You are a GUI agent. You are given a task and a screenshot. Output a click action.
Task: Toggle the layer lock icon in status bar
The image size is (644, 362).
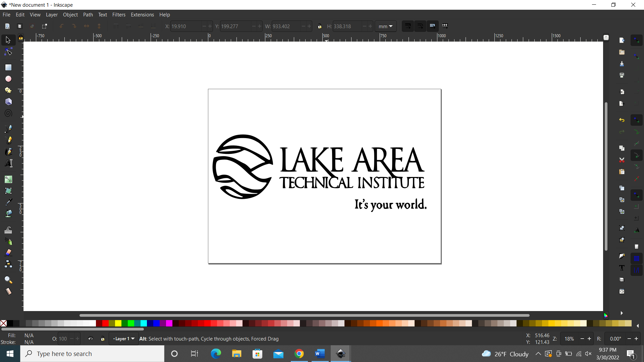[103, 339]
